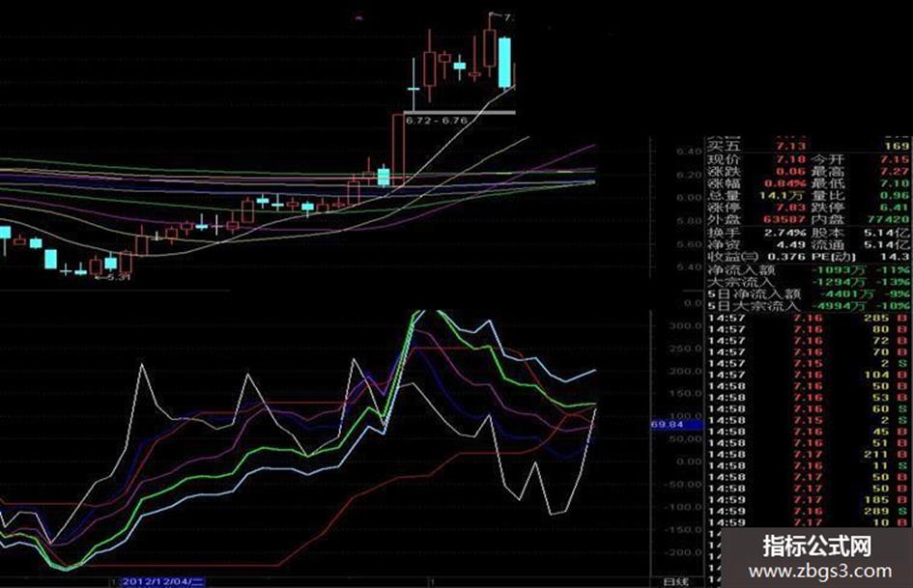Click the 涨停 value 7.83
The image size is (913, 588).
[x=790, y=208]
